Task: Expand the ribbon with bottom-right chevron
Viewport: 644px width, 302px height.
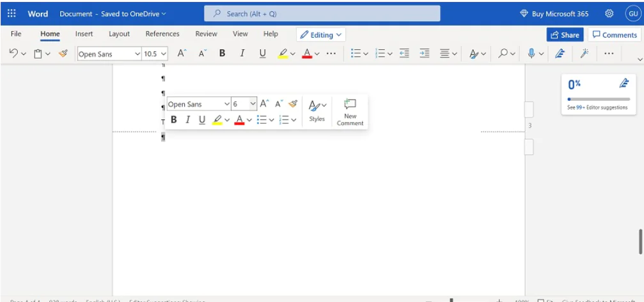Action: click(640, 60)
